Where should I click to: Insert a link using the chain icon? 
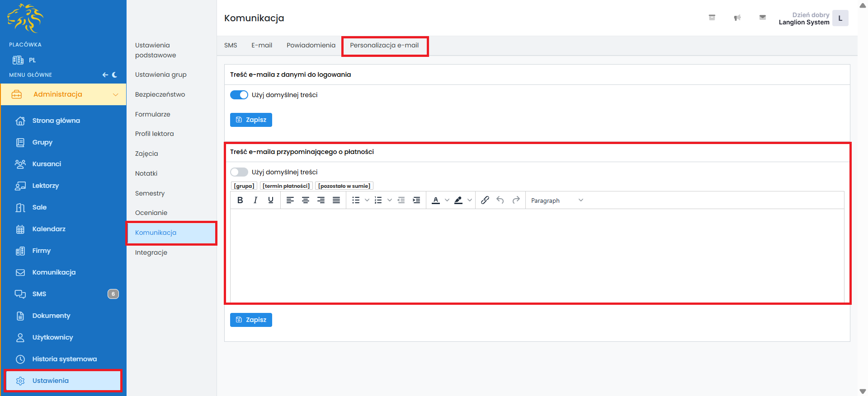coord(485,200)
